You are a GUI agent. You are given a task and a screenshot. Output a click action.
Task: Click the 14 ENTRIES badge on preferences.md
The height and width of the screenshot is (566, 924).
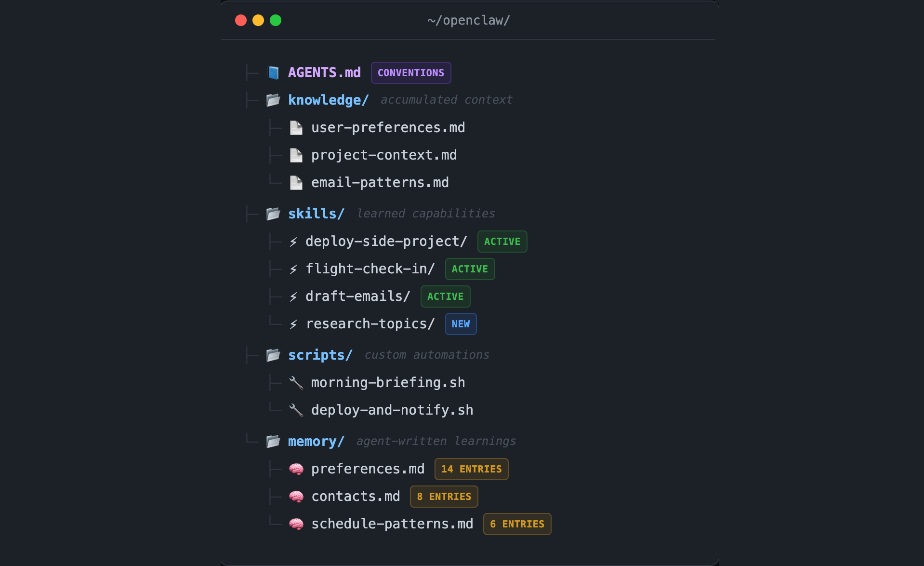click(x=471, y=469)
